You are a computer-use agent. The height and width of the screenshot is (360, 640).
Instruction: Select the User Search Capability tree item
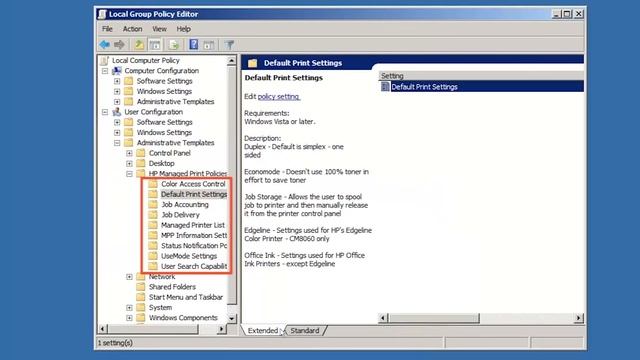point(194,266)
